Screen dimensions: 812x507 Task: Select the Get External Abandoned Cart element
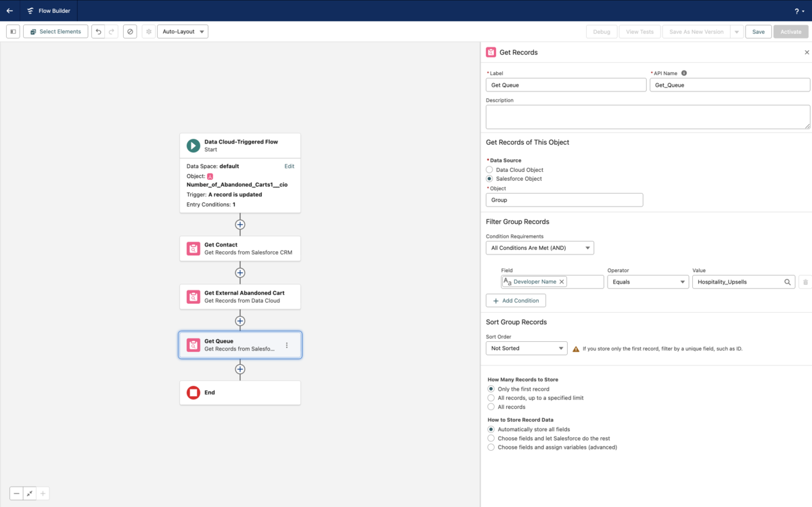click(x=240, y=296)
